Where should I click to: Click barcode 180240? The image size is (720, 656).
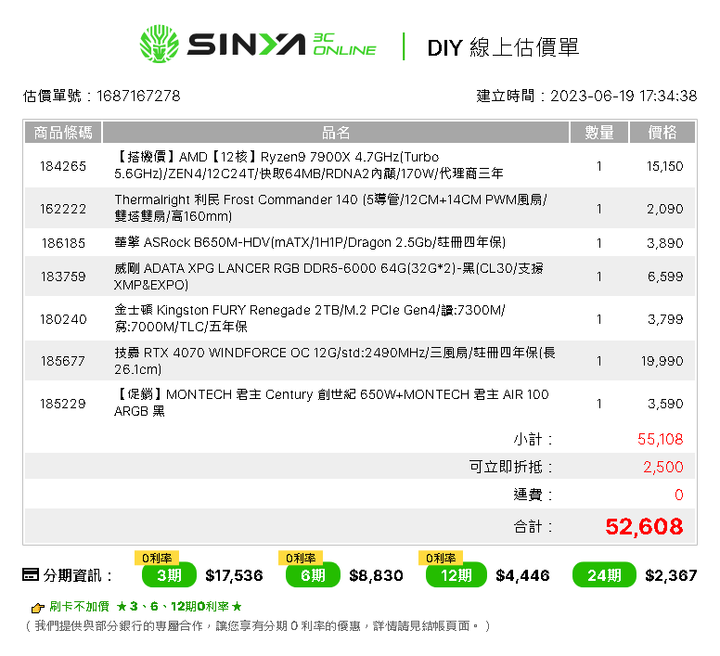point(63,319)
